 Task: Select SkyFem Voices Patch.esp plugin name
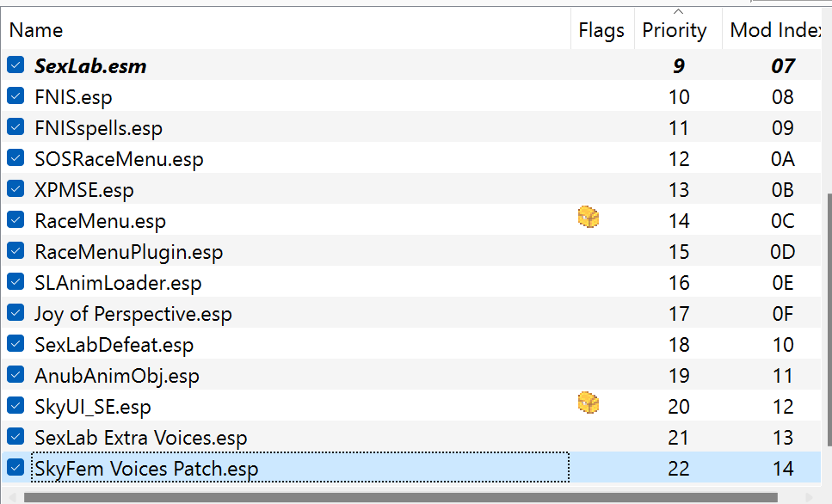point(146,469)
